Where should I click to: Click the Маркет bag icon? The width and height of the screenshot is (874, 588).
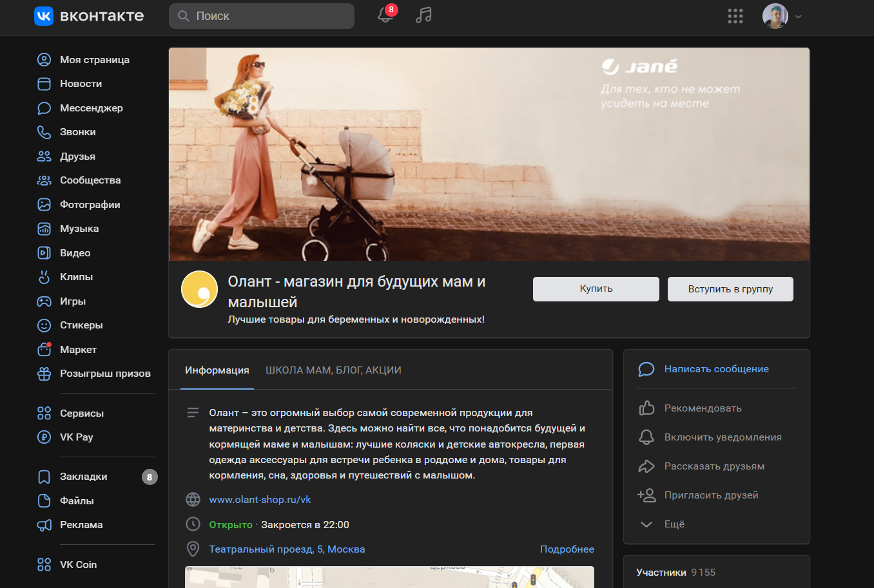[44, 350]
